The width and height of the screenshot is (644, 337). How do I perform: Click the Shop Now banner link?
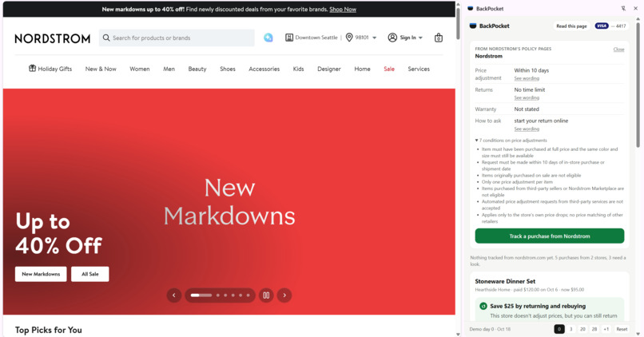click(x=343, y=10)
